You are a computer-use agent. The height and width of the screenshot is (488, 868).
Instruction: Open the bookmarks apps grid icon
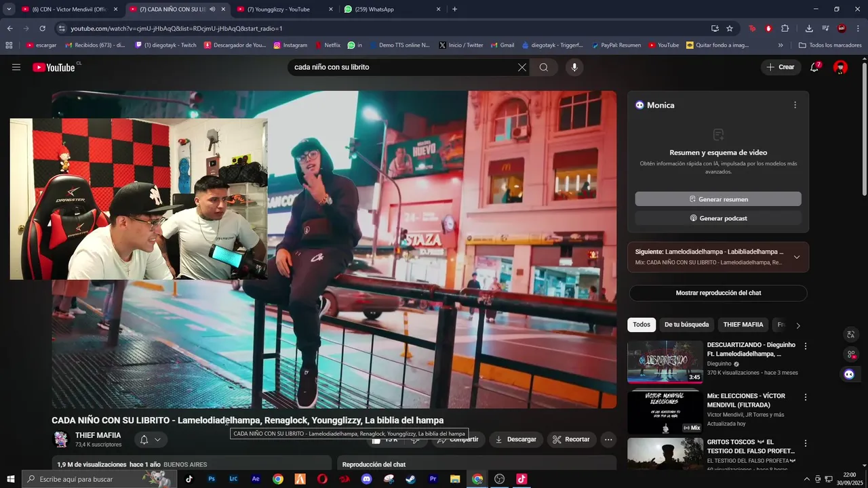[9, 45]
